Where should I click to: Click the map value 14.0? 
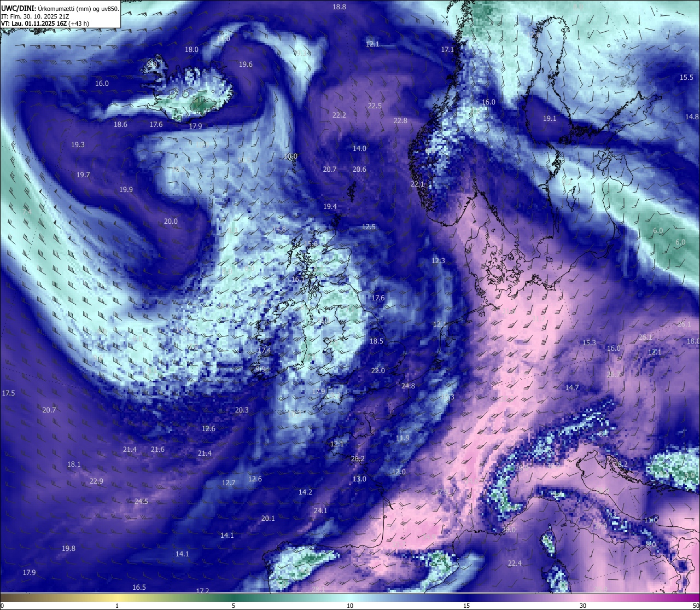tap(359, 148)
